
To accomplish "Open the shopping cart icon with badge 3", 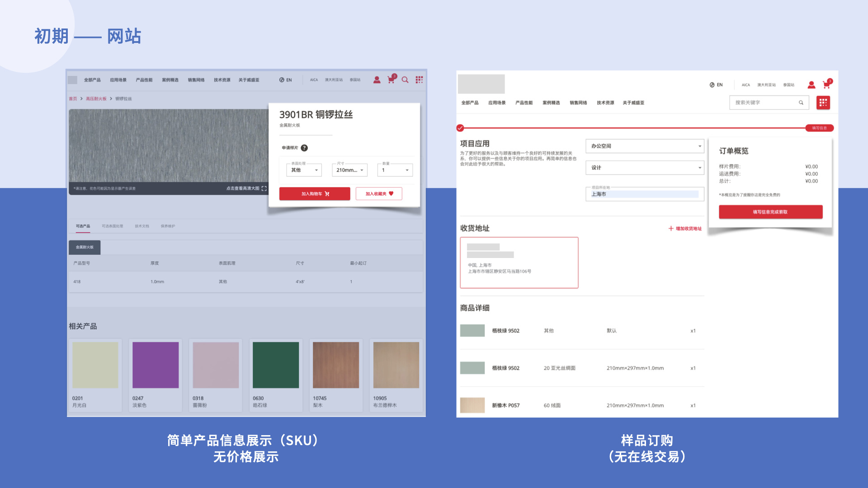I will (x=391, y=80).
